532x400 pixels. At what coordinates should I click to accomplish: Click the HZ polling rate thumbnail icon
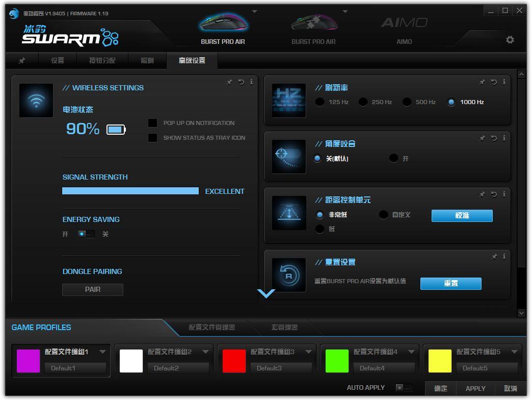289,101
